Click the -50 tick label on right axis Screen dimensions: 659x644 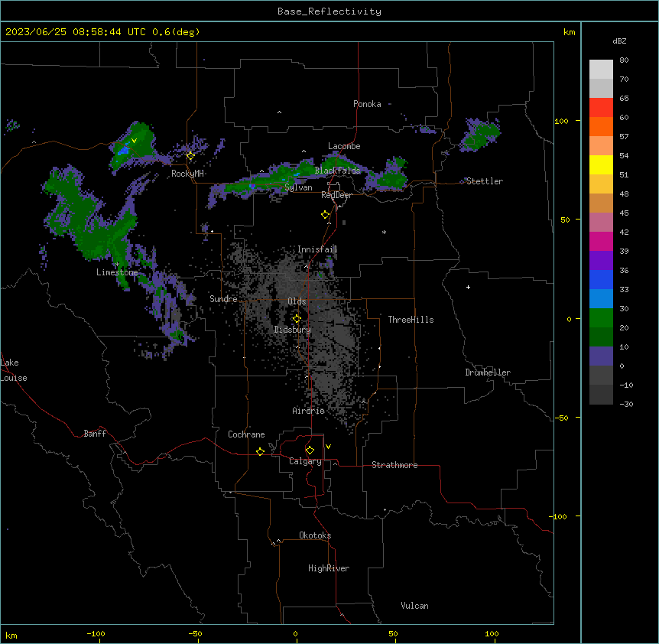[x=561, y=418]
